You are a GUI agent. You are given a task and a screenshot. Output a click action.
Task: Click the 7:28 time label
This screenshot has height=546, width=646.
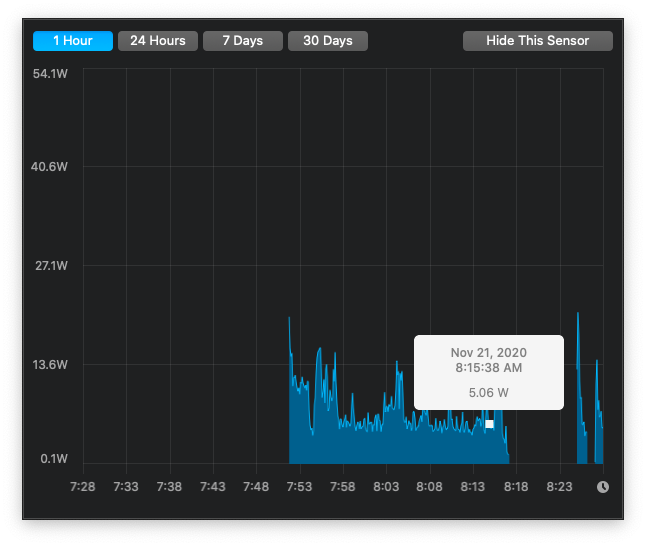(x=83, y=487)
